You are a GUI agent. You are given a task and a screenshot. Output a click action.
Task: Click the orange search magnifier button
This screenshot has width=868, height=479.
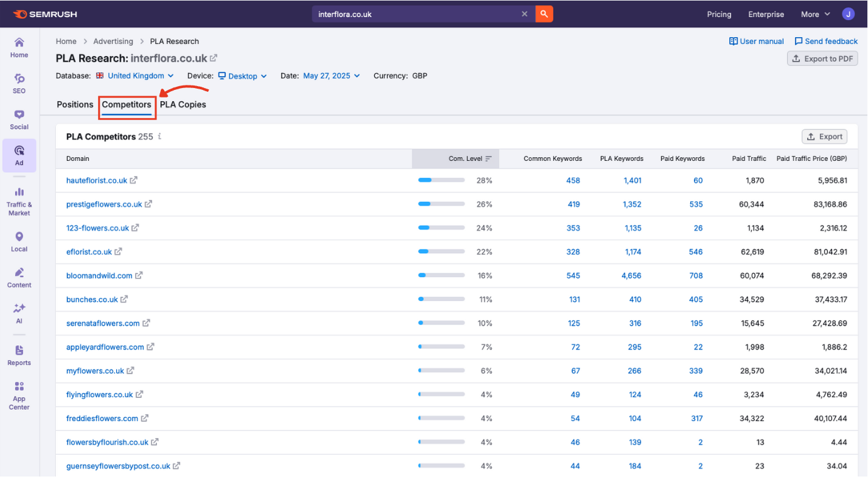(x=544, y=14)
